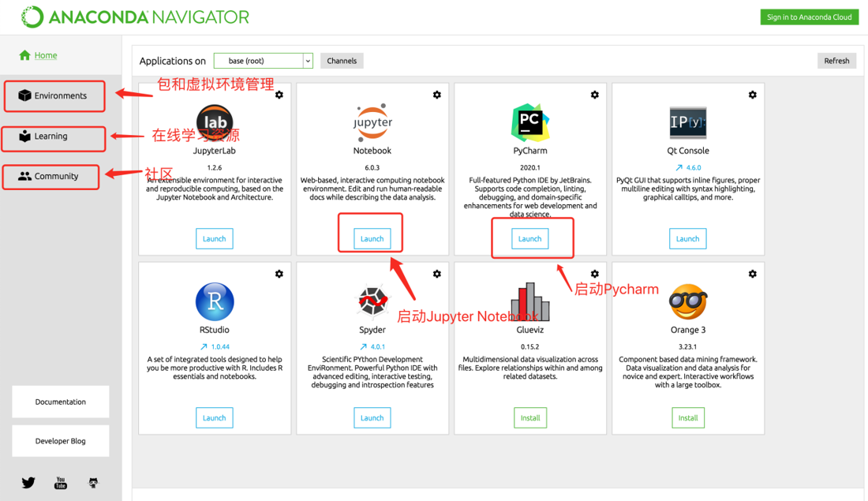Click the Jupyter Notebook app icon
Screen dimensions: 868x501
(372, 122)
